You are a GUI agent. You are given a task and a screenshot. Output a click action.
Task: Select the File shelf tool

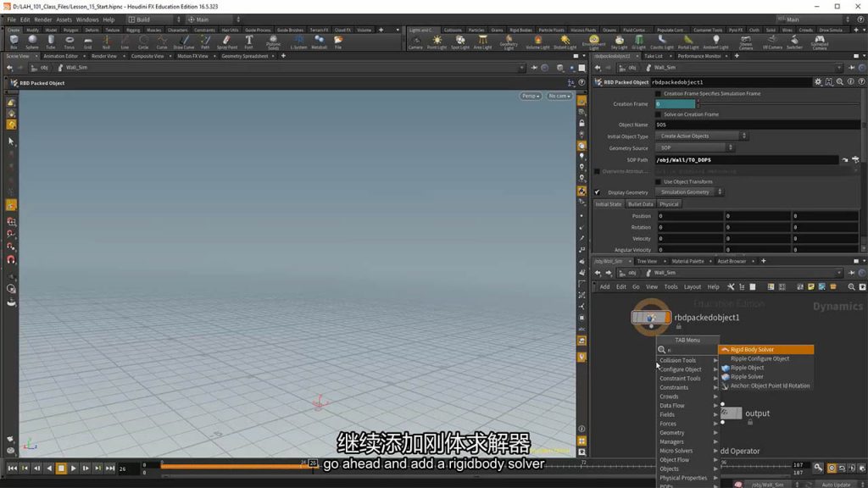click(x=338, y=42)
